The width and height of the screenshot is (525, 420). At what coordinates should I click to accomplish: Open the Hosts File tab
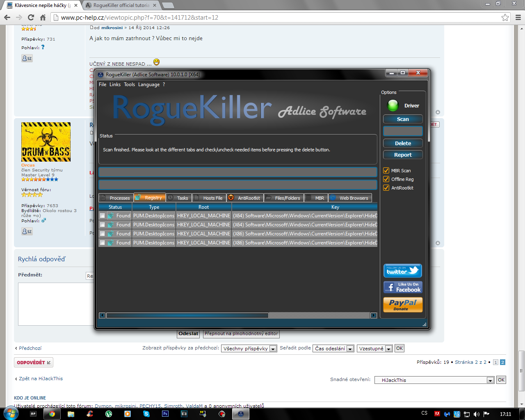point(209,198)
